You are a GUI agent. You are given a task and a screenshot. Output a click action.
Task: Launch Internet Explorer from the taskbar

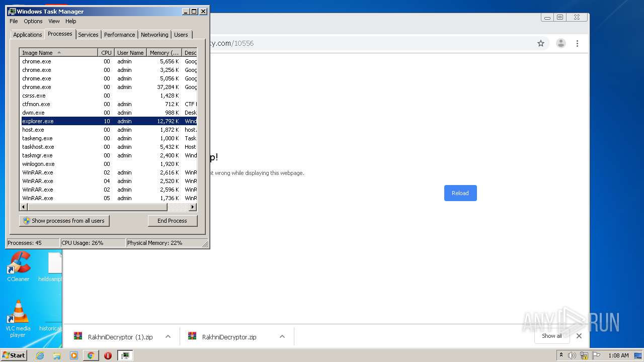click(40, 355)
